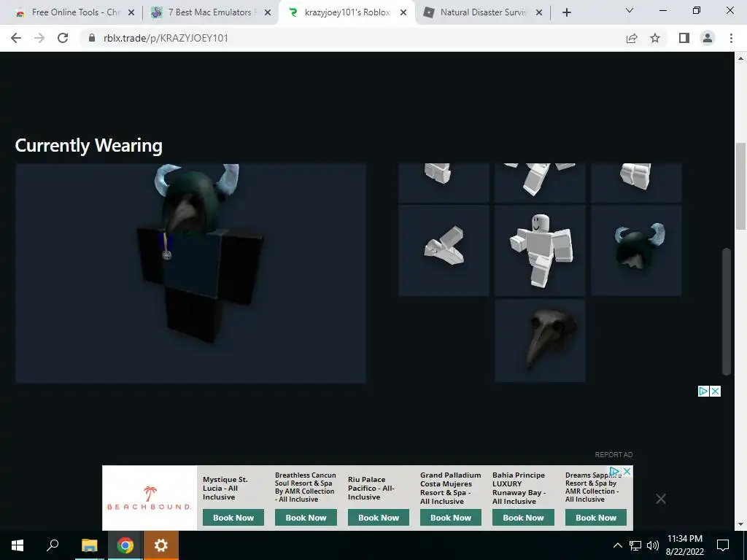This screenshot has width=747, height=560.
Task: Select the krazyjoey101's Roblox tab
Action: pyautogui.click(x=347, y=12)
